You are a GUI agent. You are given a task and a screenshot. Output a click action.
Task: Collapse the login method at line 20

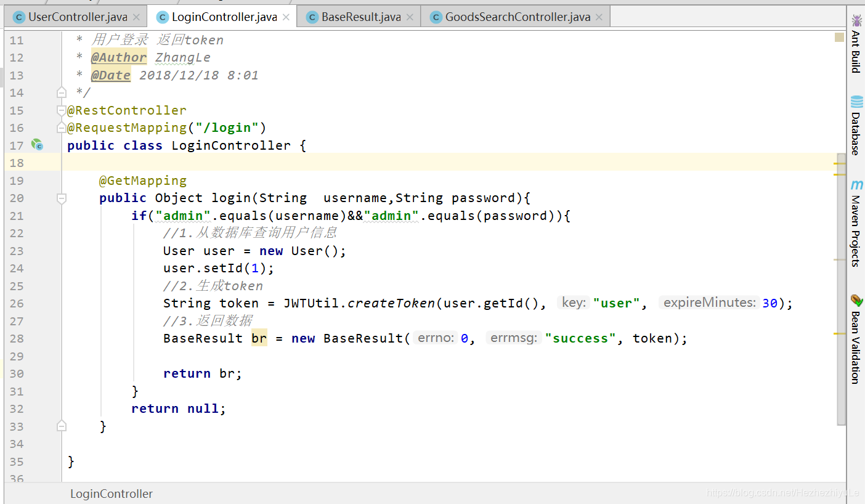pos(61,198)
